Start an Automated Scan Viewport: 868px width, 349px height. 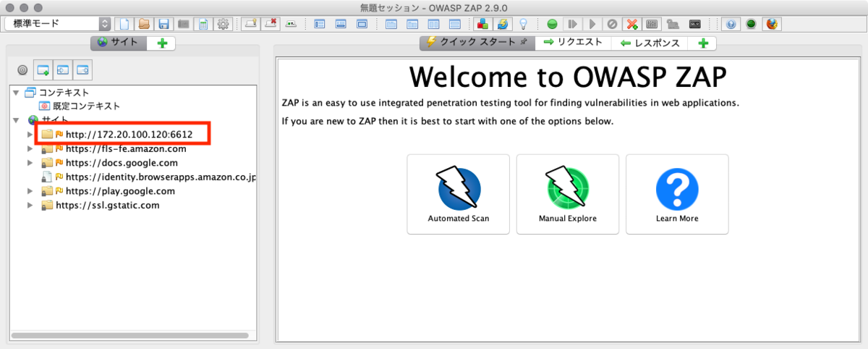(459, 194)
